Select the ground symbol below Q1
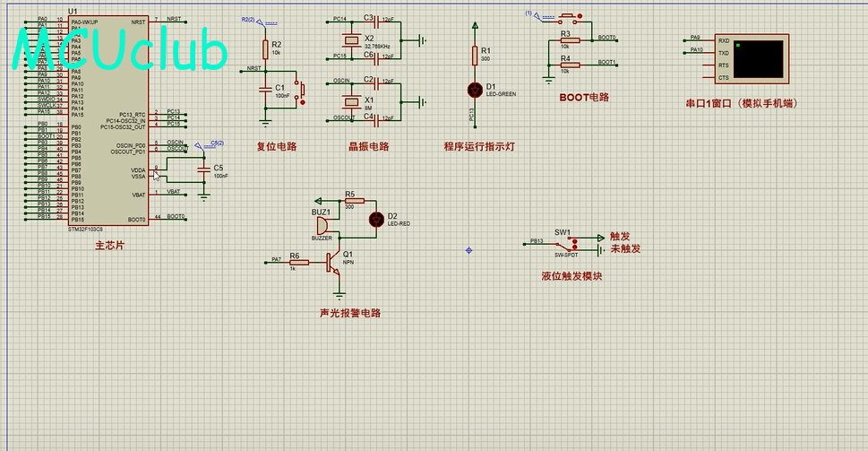 (339, 295)
